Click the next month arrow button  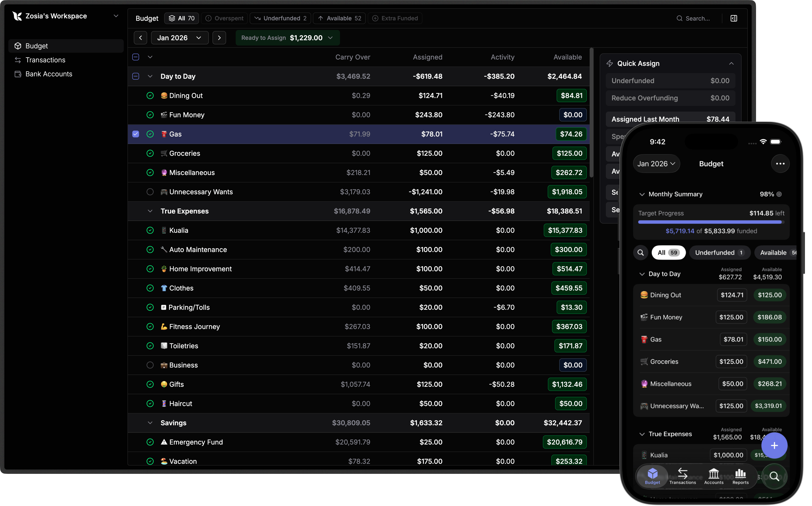click(x=219, y=37)
